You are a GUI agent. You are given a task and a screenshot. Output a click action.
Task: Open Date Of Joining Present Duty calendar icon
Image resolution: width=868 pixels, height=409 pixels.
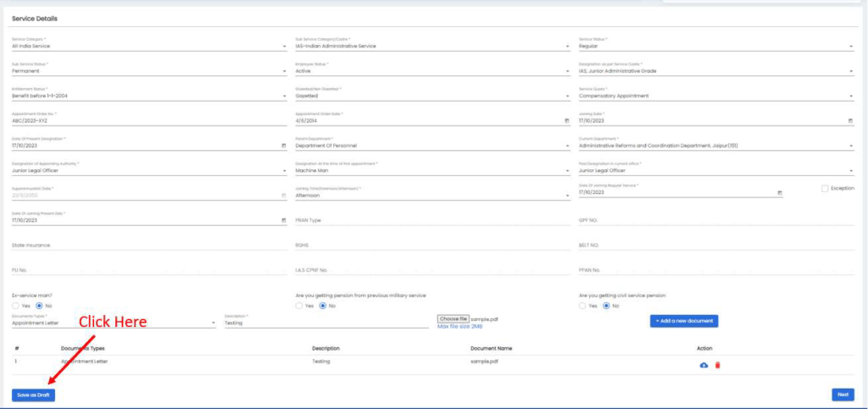[x=284, y=220]
